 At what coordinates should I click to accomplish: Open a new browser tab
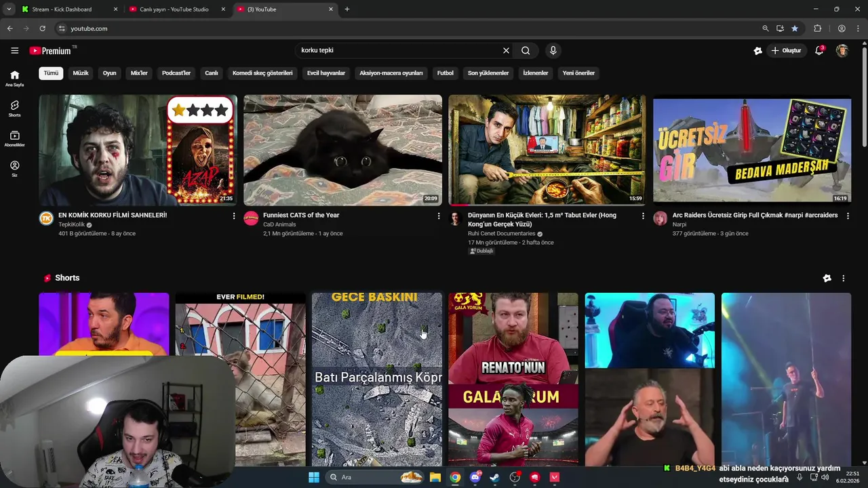click(347, 9)
